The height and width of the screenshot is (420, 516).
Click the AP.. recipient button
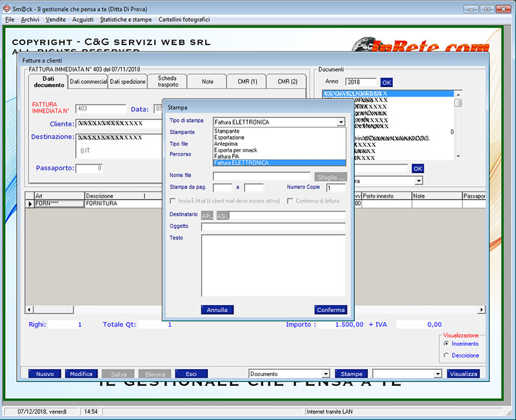tap(207, 216)
